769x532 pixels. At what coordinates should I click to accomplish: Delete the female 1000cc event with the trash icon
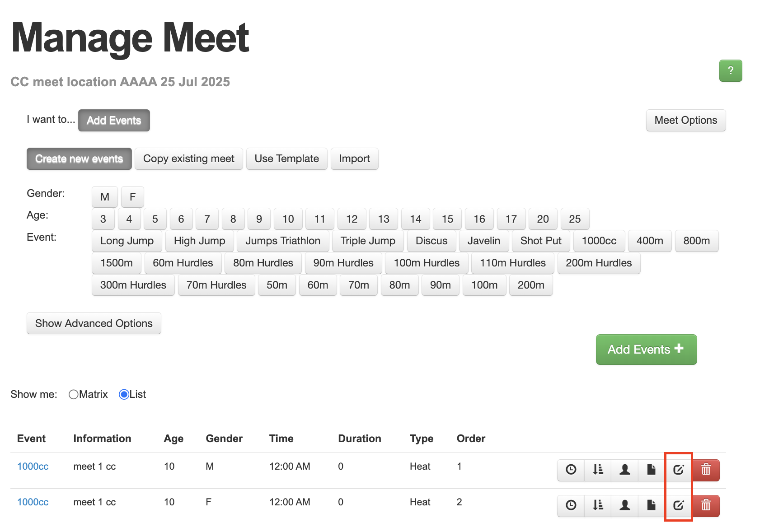click(x=706, y=505)
